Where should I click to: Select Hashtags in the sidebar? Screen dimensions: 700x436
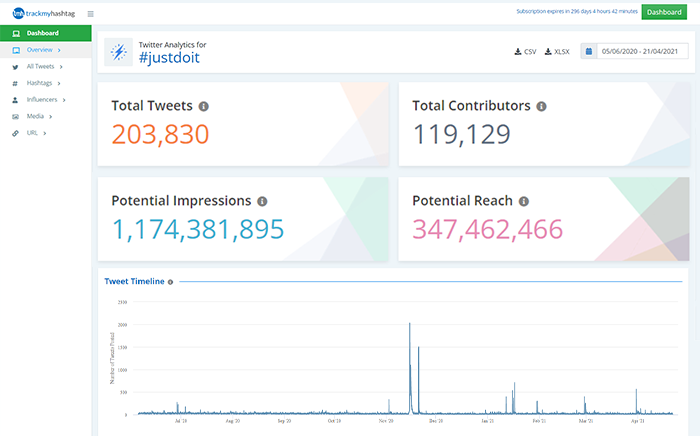[x=39, y=83]
